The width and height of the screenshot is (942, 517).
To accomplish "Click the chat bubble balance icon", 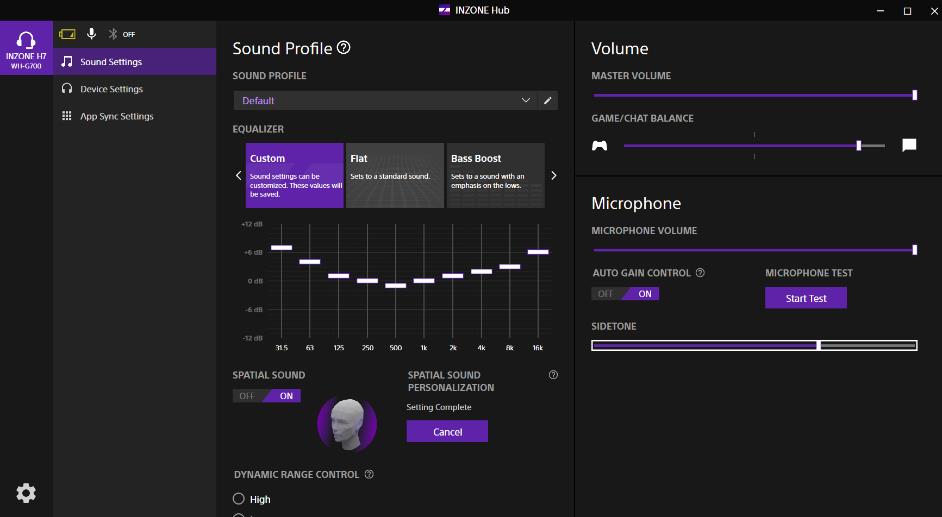I will coord(909,145).
